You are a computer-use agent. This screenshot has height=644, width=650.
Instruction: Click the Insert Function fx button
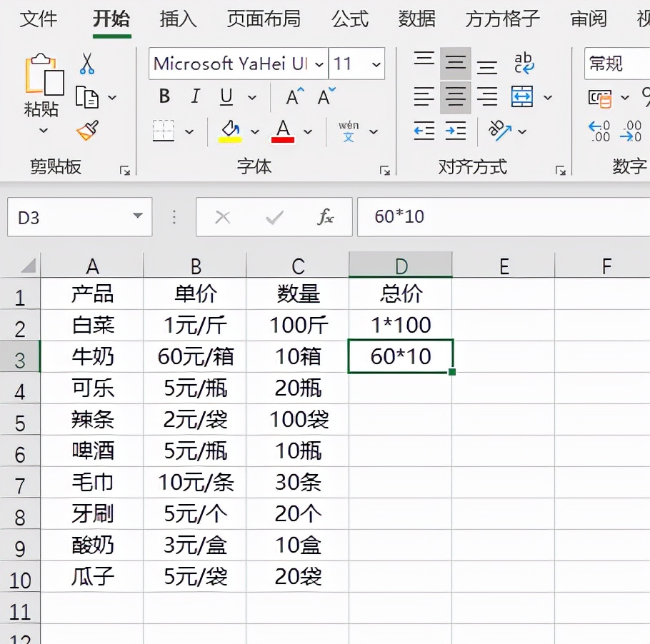(x=326, y=216)
